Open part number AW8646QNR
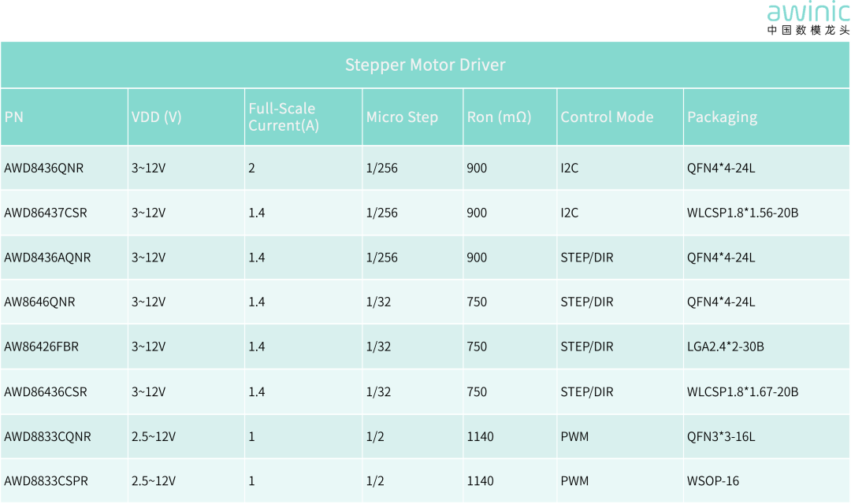The width and height of the screenshot is (851, 504). click(x=39, y=302)
